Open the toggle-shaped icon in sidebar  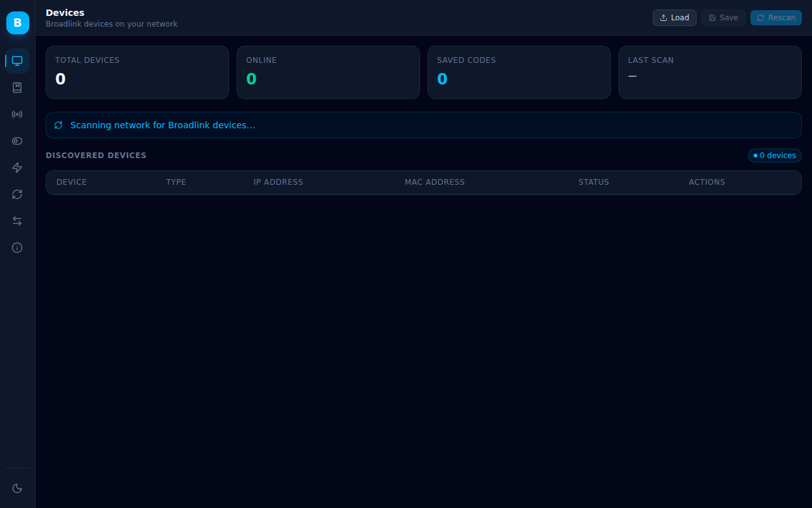point(17,141)
